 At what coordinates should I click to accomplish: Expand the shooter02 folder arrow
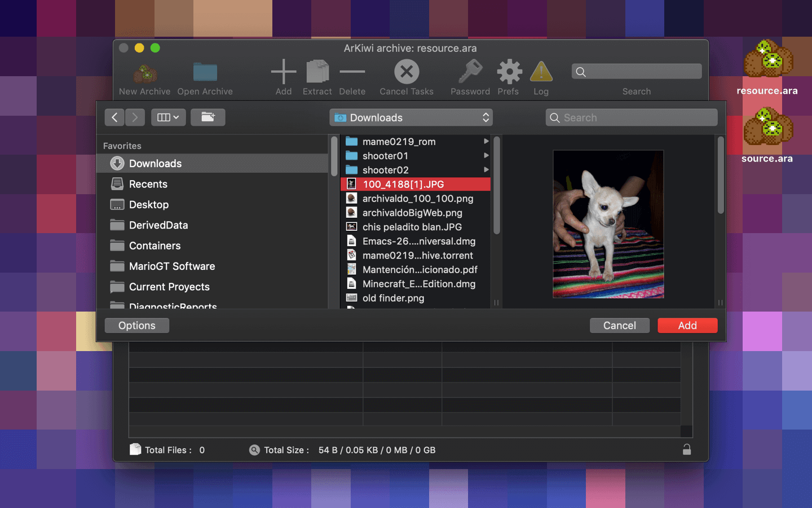[x=486, y=170]
